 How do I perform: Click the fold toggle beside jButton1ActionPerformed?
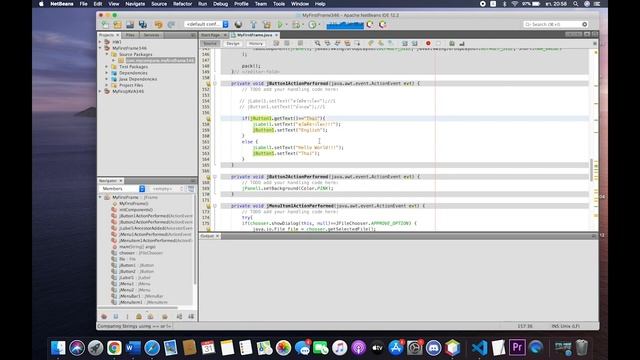215,83
